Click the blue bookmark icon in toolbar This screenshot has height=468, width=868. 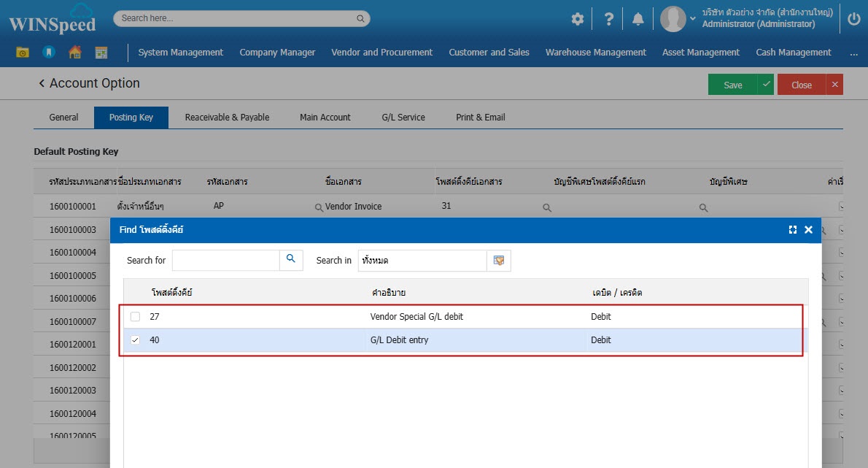tap(48, 53)
